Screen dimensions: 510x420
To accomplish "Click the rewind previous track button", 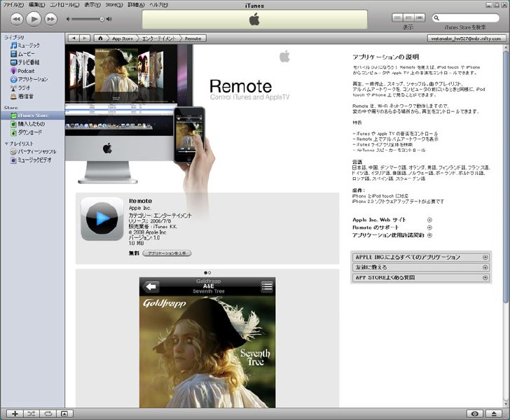I will coord(17,19).
